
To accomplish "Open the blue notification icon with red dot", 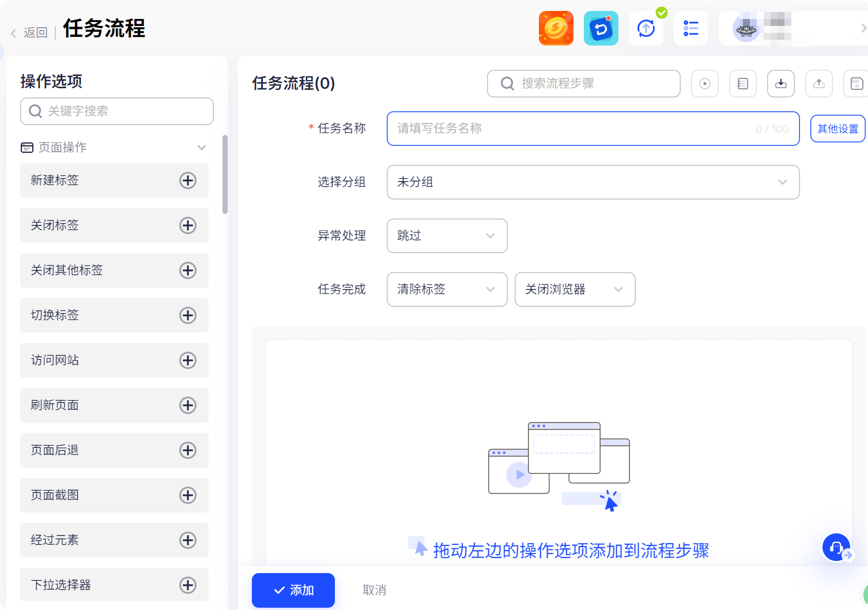I will (601, 28).
